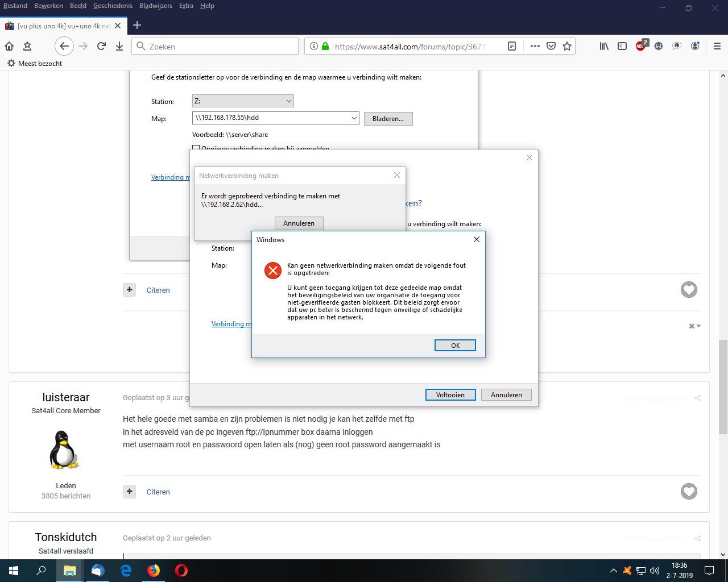Screen dimensions: 728x582
Task: Launch Opera from the taskbar
Action: 181,571
